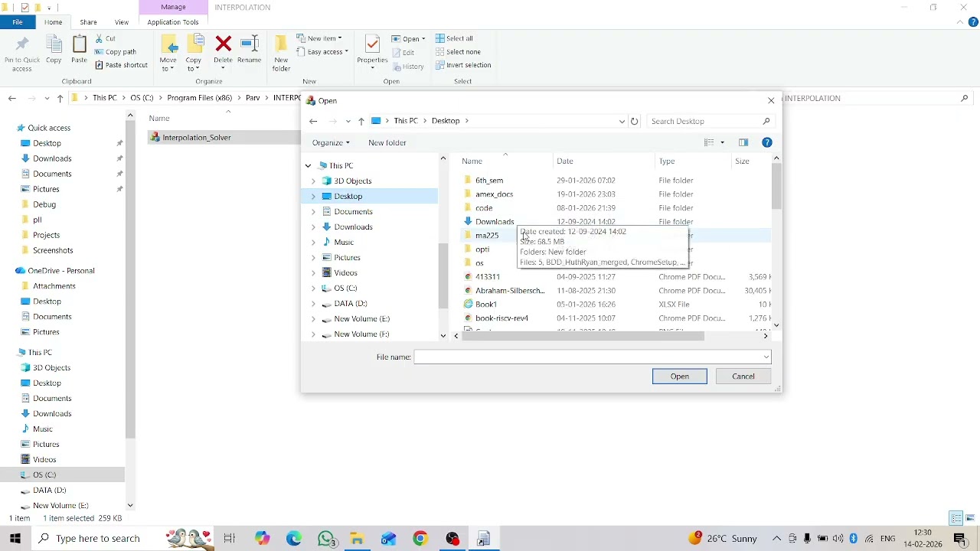Click Select none in ribbon

pyautogui.click(x=458, y=52)
